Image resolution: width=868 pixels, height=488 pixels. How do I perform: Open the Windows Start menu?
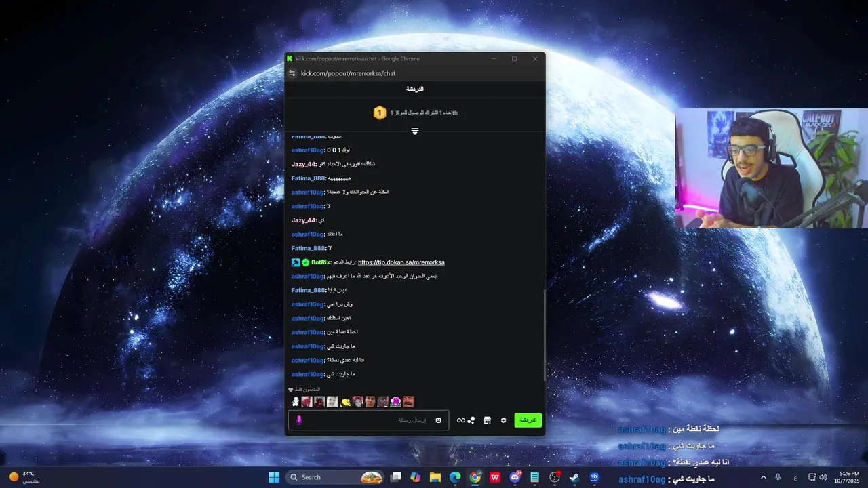[274, 477]
